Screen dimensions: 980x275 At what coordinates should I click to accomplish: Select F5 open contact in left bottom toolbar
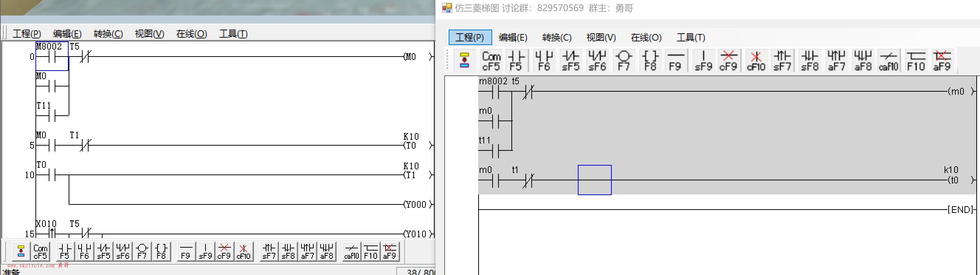point(65,251)
